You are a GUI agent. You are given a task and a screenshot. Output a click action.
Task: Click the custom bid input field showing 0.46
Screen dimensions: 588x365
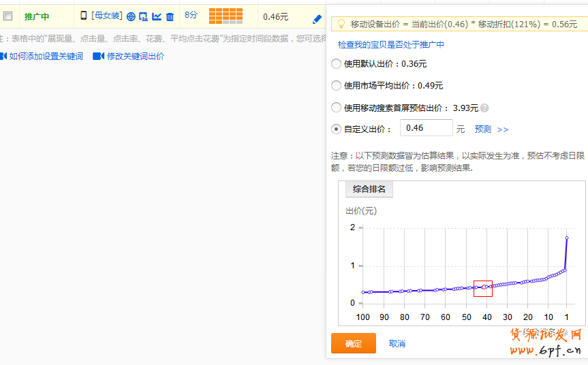(426, 128)
